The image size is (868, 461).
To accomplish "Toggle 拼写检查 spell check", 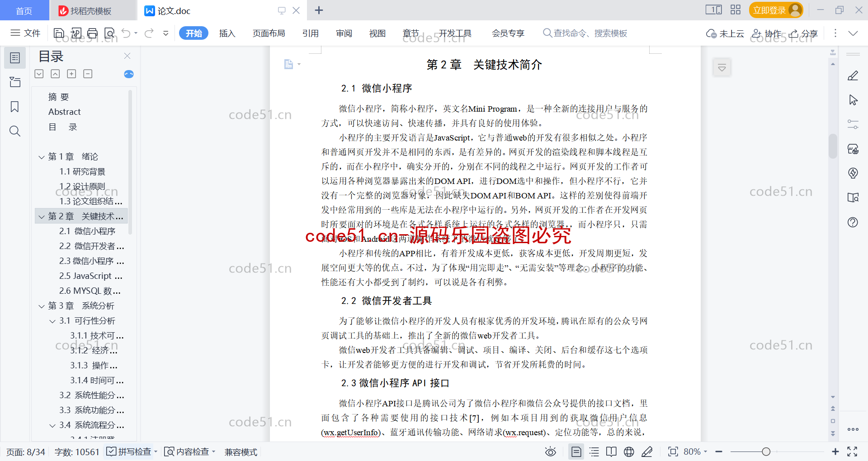I will [x=128, y=452].
